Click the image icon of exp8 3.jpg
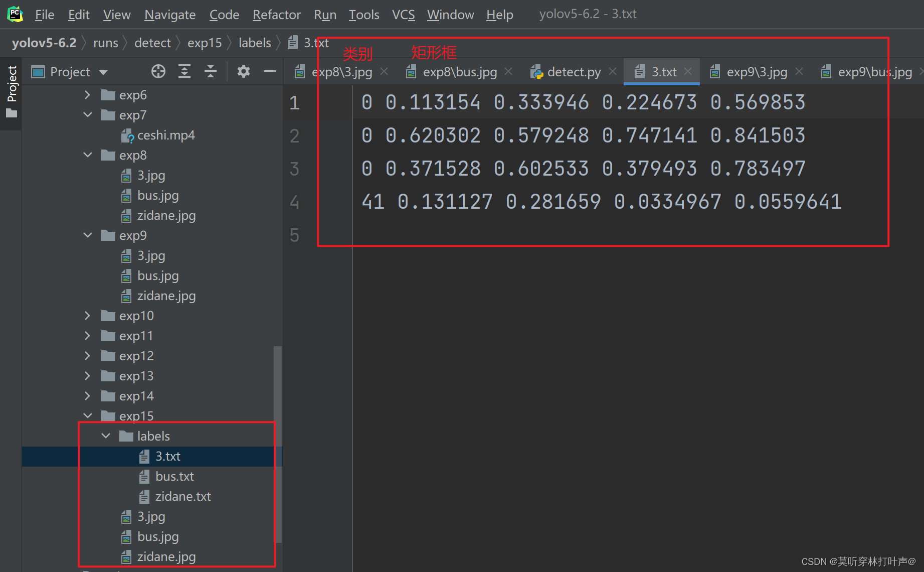 pos(126,176)
